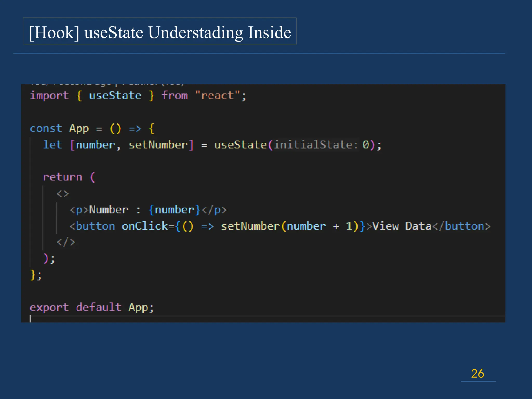Click the 'return' keyword
The height and width of the screenshot is (399, 532).
[x=62, y=177]
